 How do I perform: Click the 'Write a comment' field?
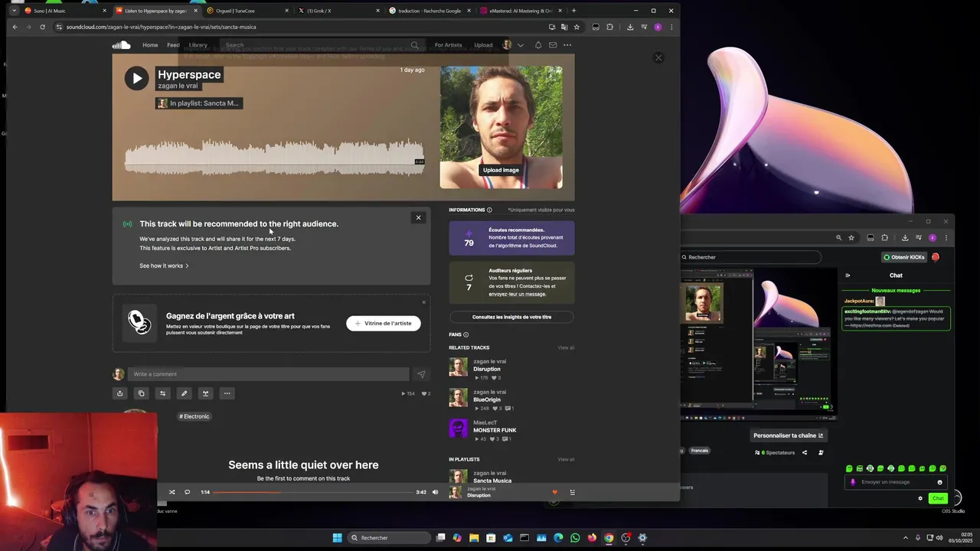(268, 374)
